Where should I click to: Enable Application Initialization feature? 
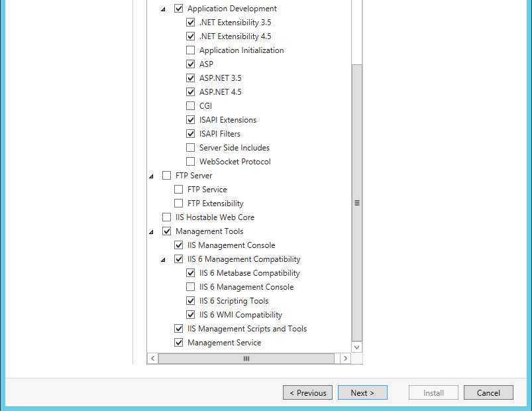point(191,50)
